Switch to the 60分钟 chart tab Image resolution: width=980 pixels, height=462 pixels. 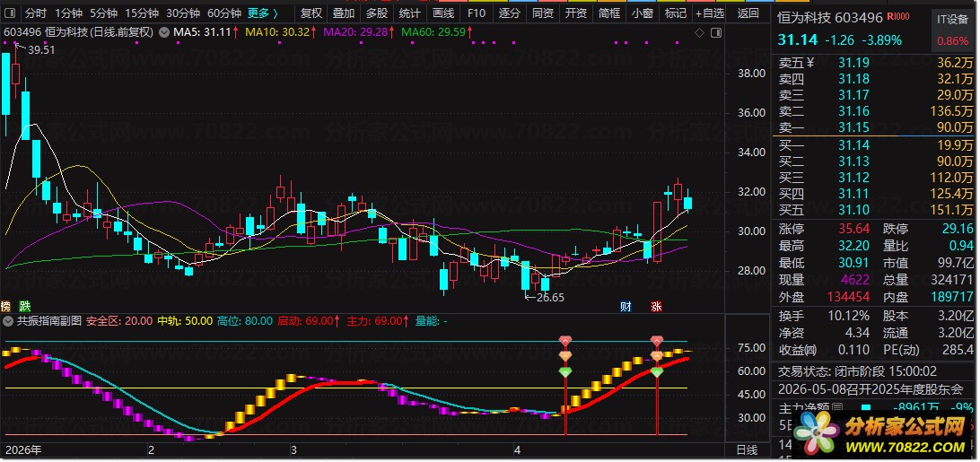223,13
